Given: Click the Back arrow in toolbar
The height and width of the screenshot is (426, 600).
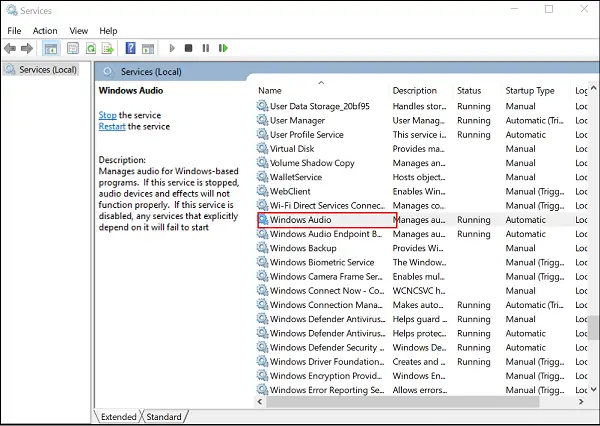Looking at the screenshot, I should click(12, 48).
